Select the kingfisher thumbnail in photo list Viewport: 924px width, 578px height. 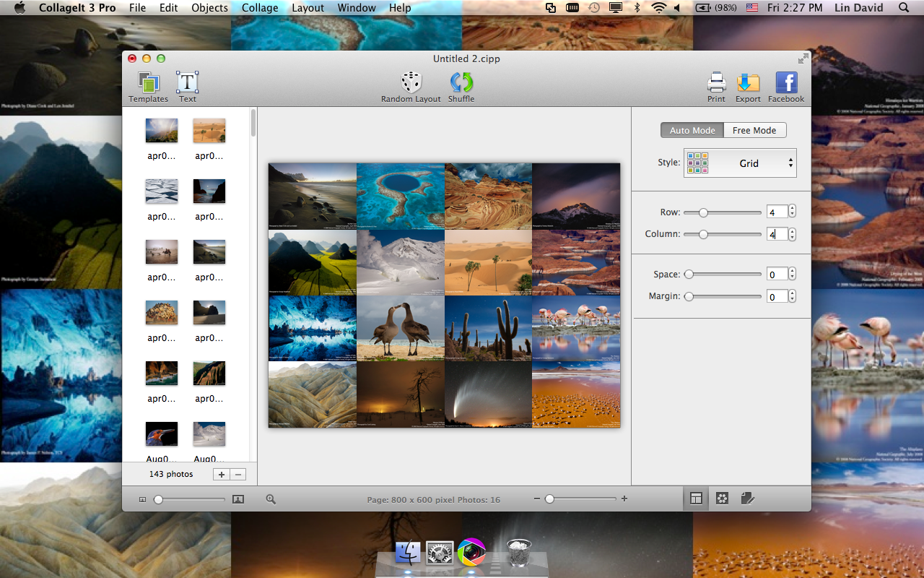pyautogui.click(x=162, y=433)
